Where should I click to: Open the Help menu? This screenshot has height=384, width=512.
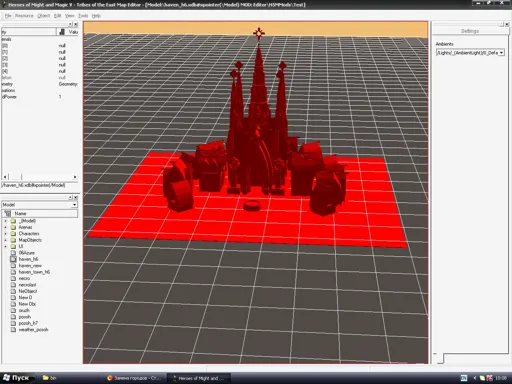pos(96,16)
